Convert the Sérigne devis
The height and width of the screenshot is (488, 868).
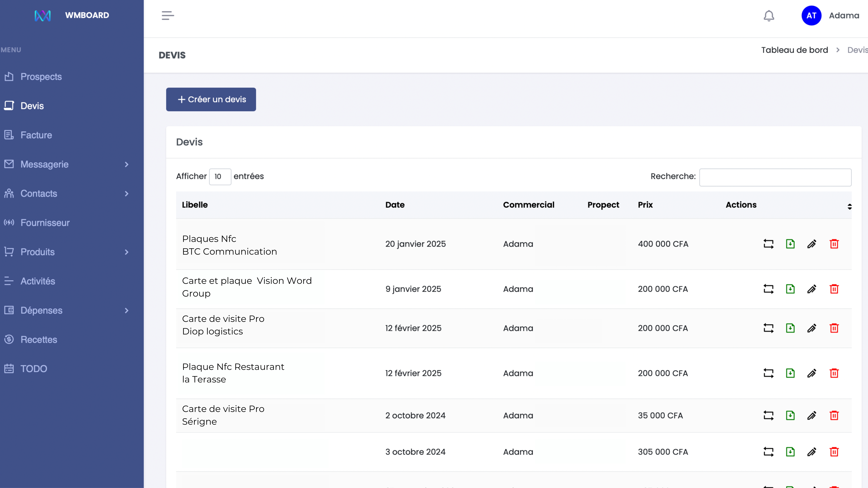coord(768,415)
